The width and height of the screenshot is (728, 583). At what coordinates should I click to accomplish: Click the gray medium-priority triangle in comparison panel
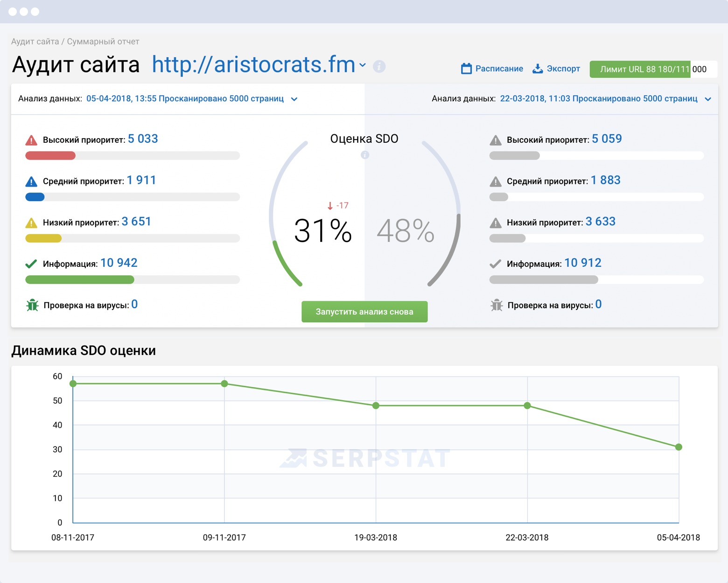[x=496, y=181]
